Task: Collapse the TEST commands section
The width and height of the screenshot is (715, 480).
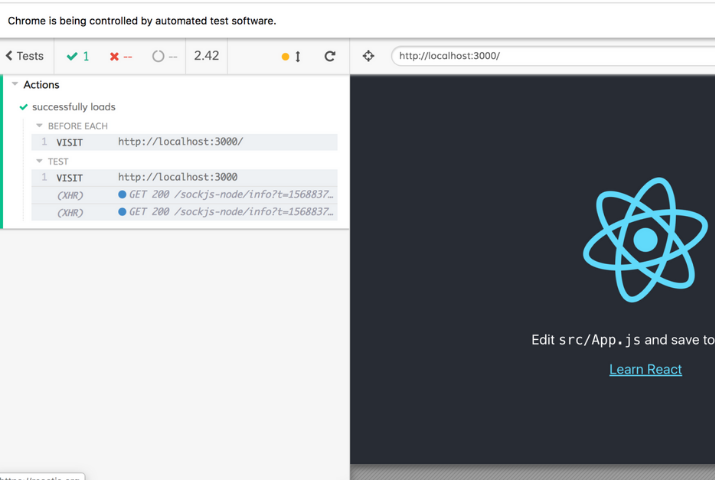Action: coord(40,161)
